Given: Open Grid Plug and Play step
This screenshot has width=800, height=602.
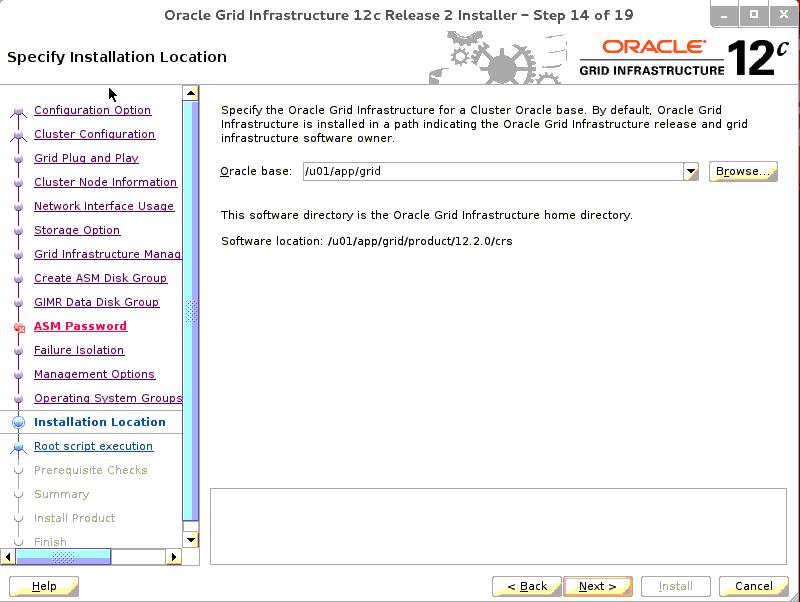Looking at the screenshot, I should click(86, 158).
